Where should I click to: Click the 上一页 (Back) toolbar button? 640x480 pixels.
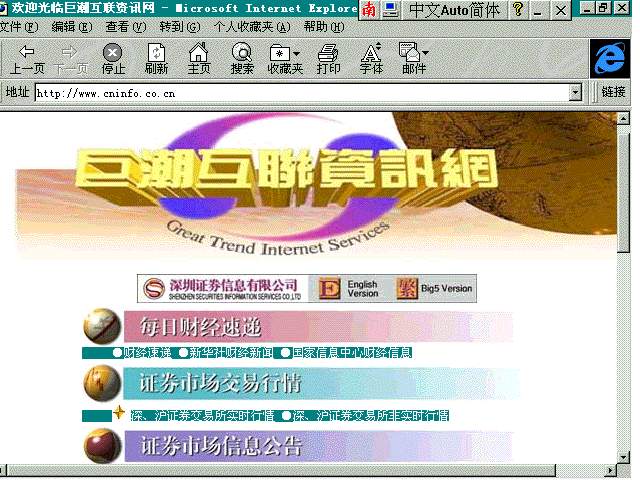27,59
